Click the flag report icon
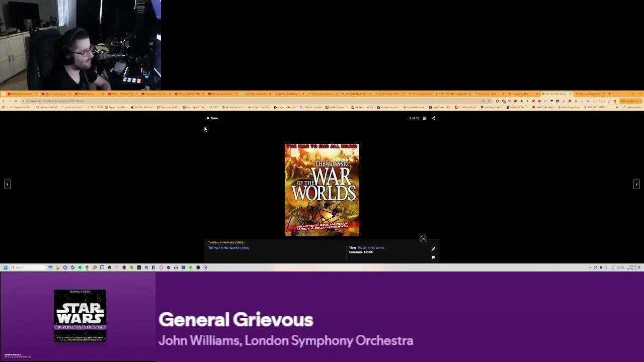The image size is (644, 362). (x=433, y=257)
